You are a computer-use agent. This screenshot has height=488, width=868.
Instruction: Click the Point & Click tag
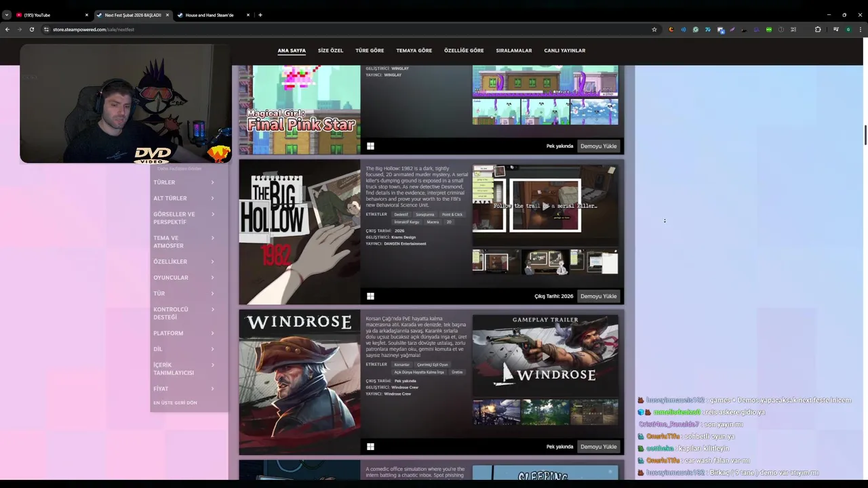[452, 214]
